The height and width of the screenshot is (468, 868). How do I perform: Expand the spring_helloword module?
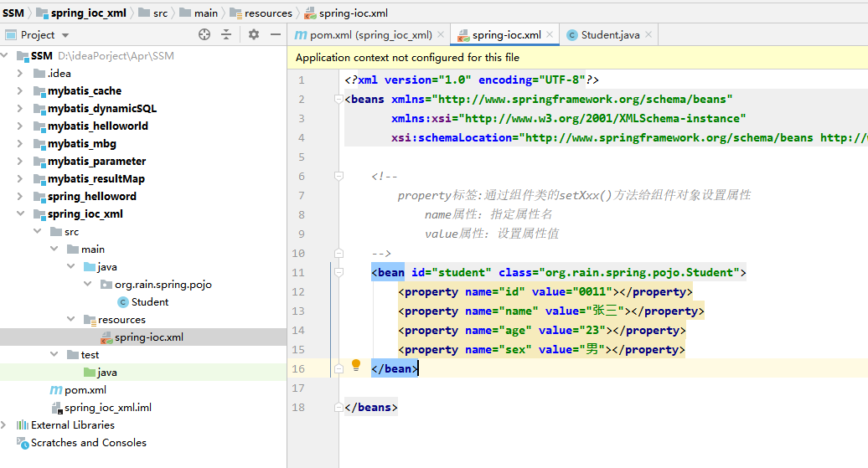pos(20,197)
